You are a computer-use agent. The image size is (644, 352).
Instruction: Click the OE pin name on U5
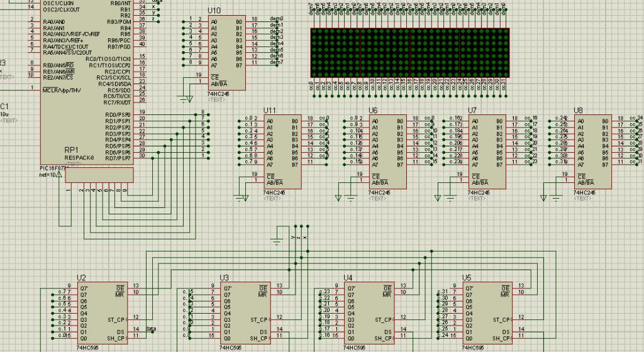pyautogui.click(x=505, y=289)
